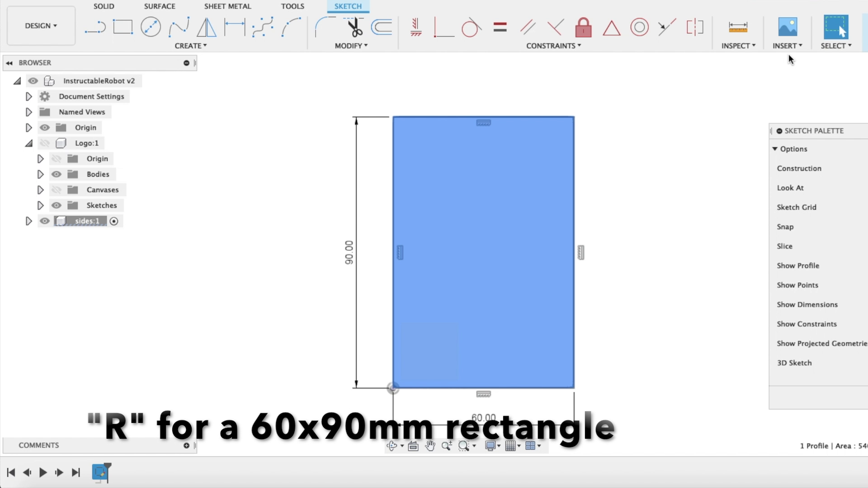Select the Equal constraint icon
Viewport: 868px width, 488px height.
[x=500, y=27]
